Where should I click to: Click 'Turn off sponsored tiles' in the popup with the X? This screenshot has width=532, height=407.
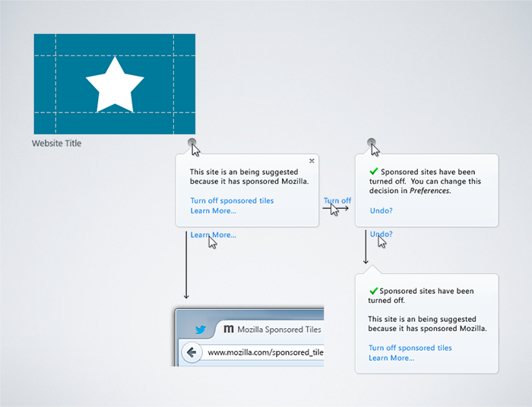232,201
